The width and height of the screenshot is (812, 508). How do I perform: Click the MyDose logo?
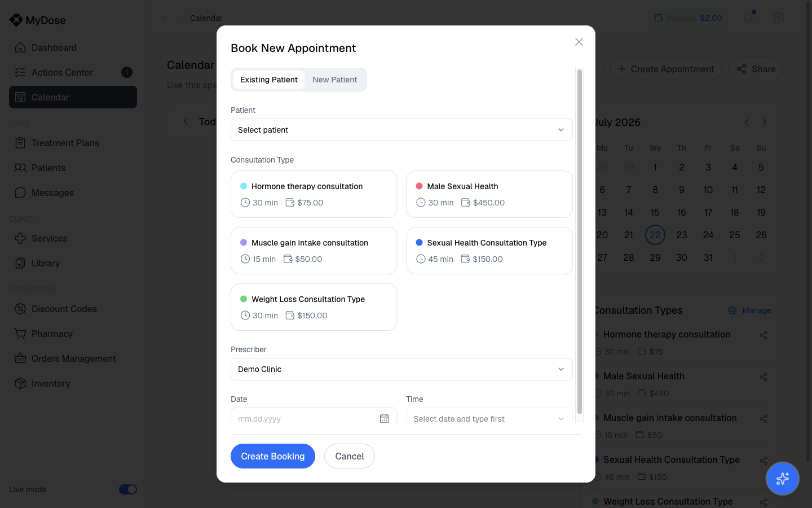point(37,20)
